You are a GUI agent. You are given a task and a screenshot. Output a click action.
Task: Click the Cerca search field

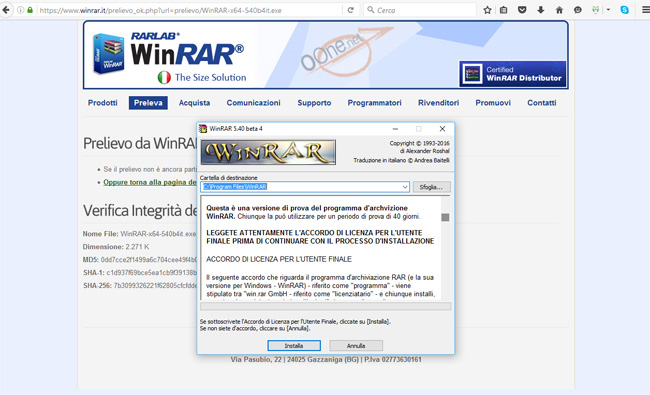(x=420, y=10)
